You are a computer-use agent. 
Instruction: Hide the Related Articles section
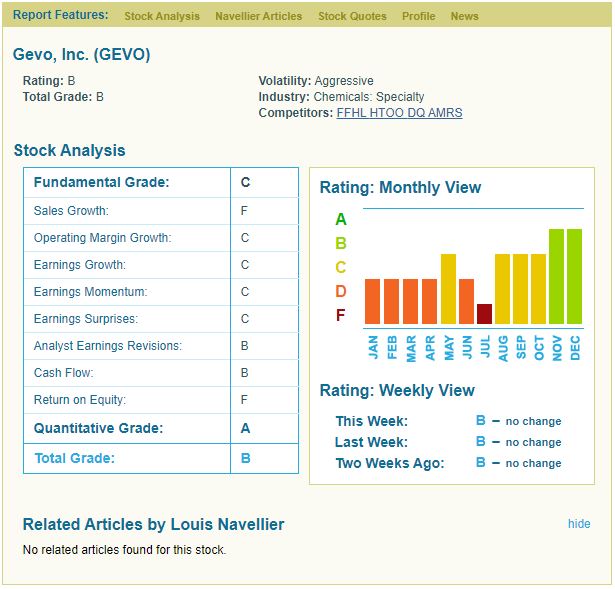tap(579, 524)
